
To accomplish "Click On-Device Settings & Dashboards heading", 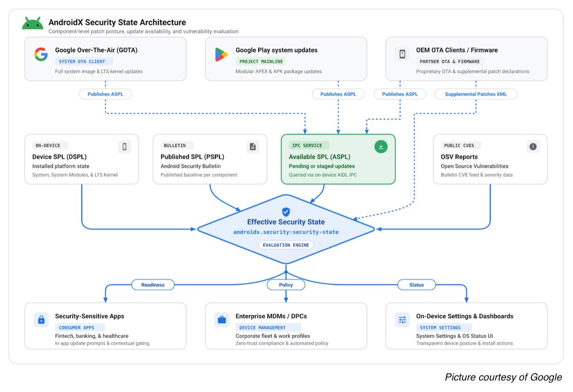I will click(x=465, y=317).
